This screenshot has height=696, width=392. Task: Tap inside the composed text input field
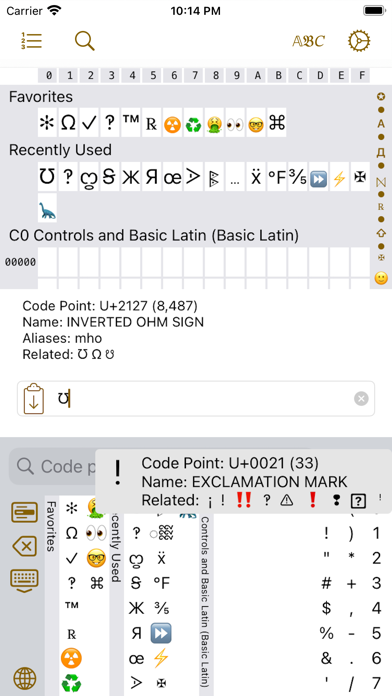pyautogui.click(x=196, y=399)
